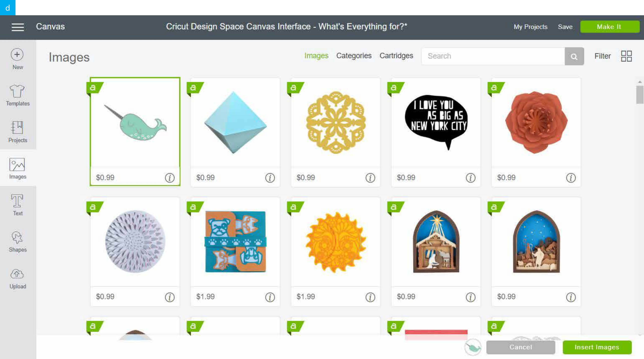Click the Cancel button

521,347
